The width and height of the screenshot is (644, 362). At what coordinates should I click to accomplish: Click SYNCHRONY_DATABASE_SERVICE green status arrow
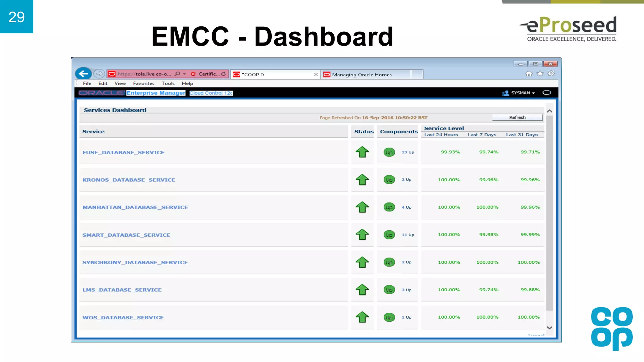362,262
